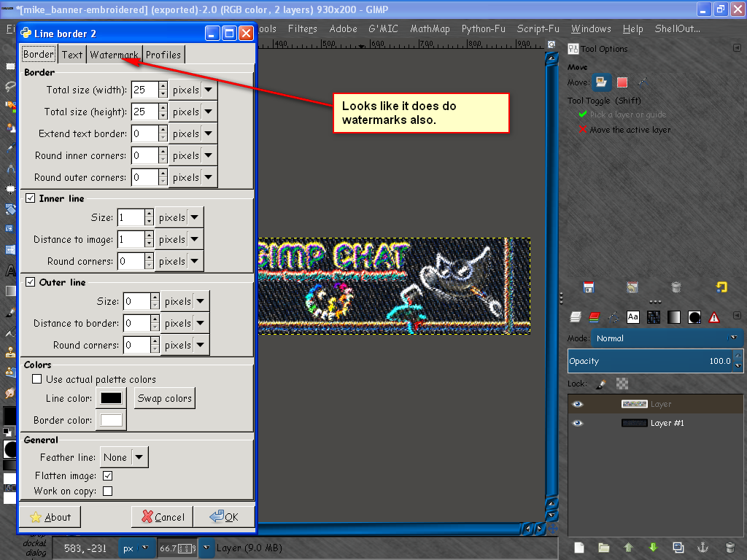Screen dimensions: 747x560
Task: Open the Round outer corners unit dropdown
Action: point(193,178)
